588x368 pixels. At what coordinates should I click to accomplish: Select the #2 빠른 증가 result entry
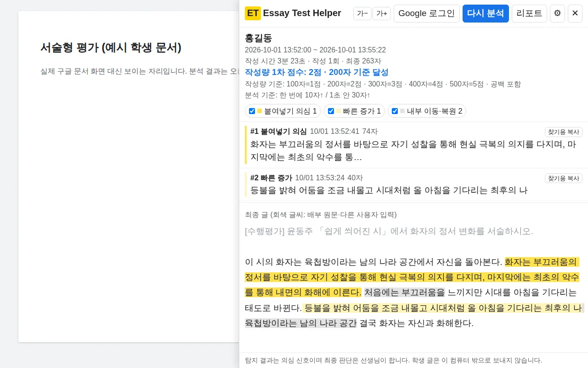click(x=413, y=184)
